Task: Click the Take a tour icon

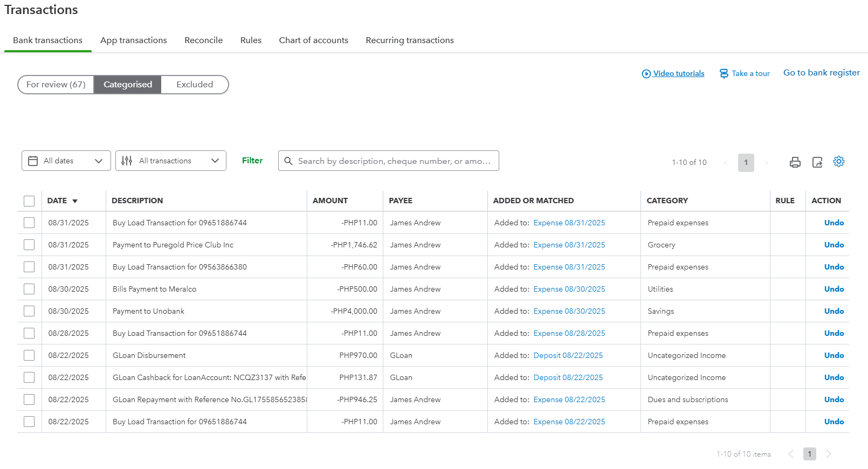Action: coord(724,74)
